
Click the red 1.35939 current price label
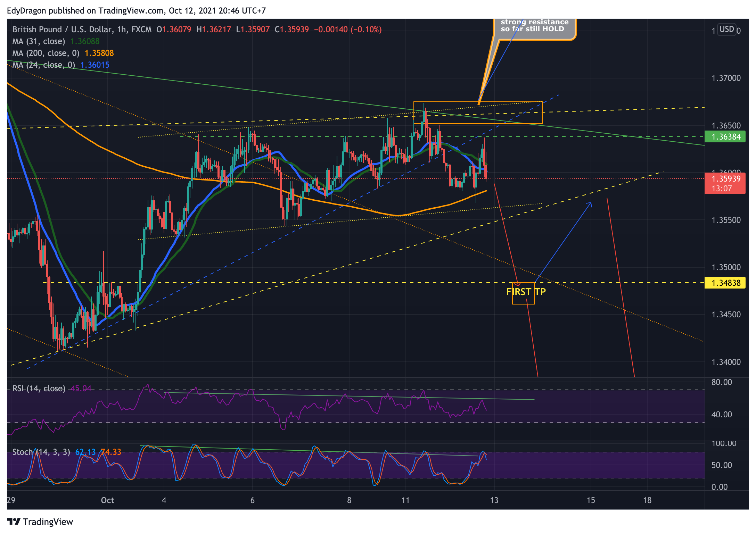(x=726, y=183)
